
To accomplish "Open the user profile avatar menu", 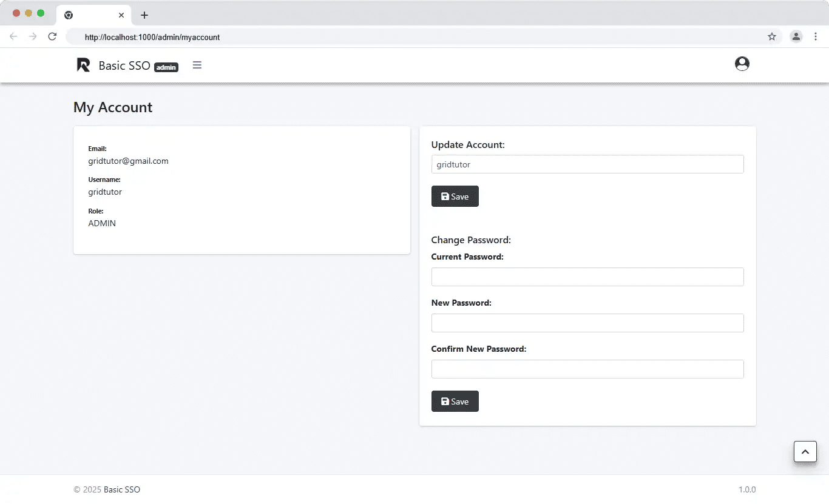I will tap(742, 64).
